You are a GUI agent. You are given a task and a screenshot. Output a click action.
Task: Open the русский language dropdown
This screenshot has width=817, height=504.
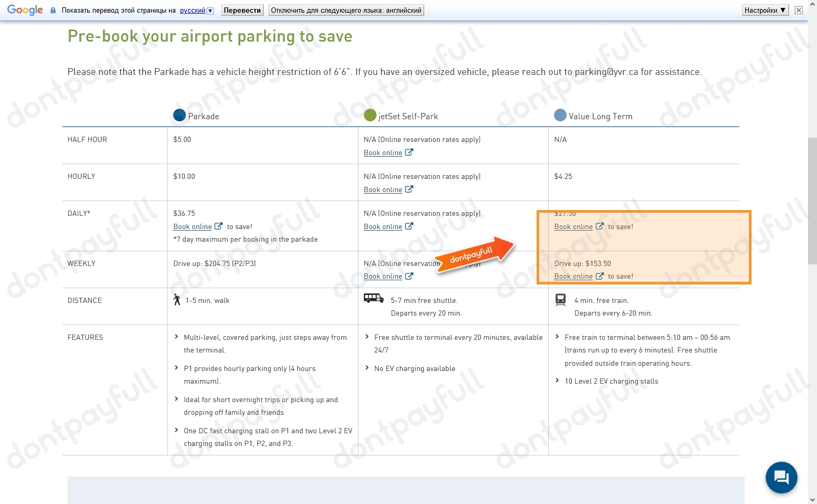click(210, 10)
